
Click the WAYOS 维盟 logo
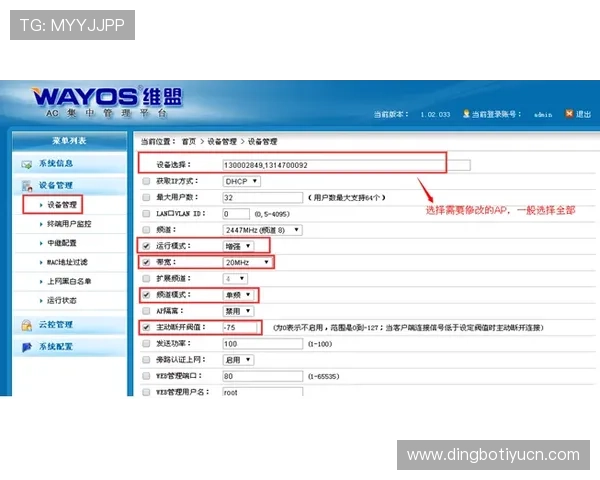(107, 96)
